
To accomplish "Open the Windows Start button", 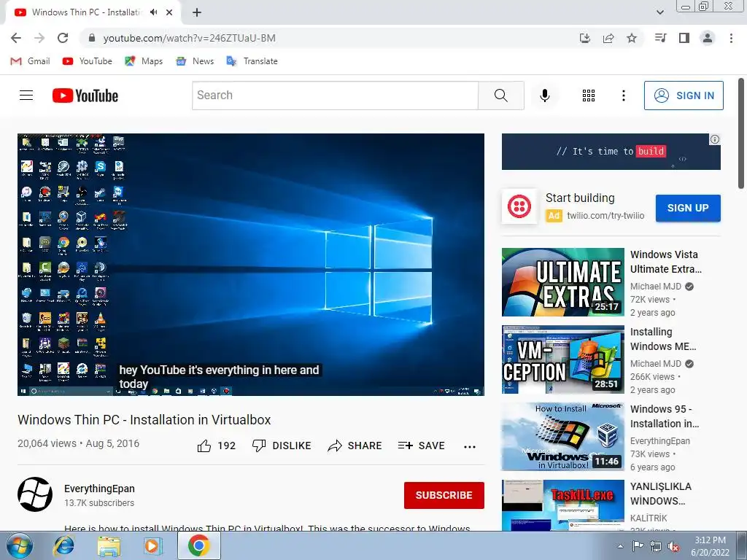I will click(x=20, y=546).
